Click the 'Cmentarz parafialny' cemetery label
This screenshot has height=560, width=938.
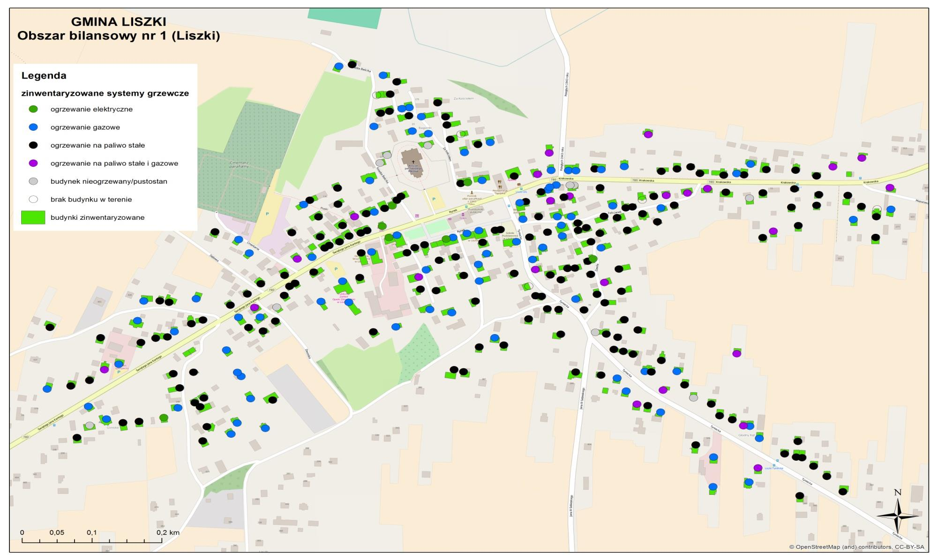pos(238,164)
